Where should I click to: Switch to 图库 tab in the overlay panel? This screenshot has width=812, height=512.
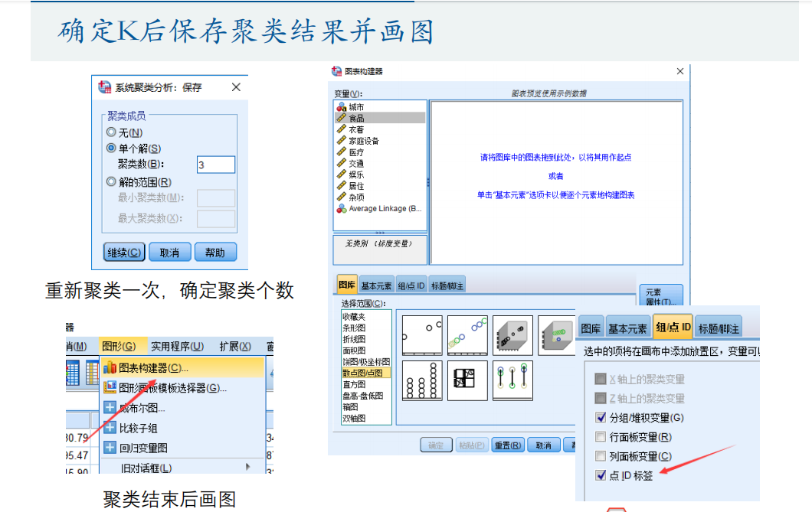591,328
